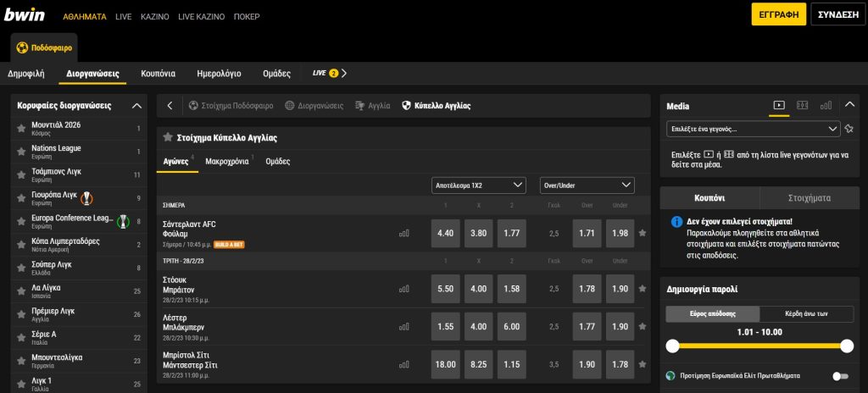Pin the Media panel

pos(849,129)
